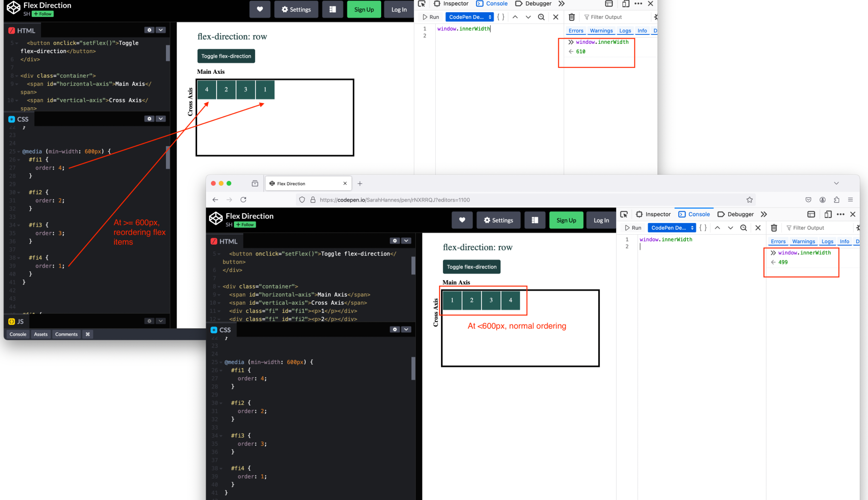
Task: Open Settings in the back CodePen window
Action: [296, 9]
